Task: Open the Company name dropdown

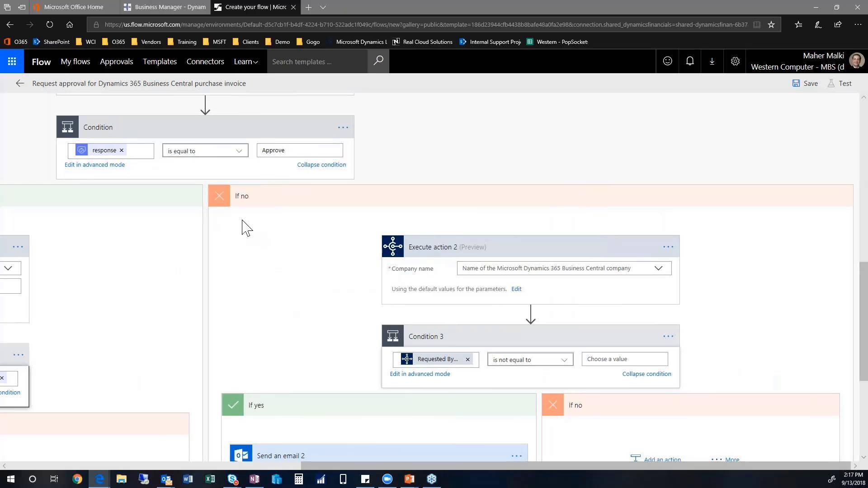Action: 658,268
